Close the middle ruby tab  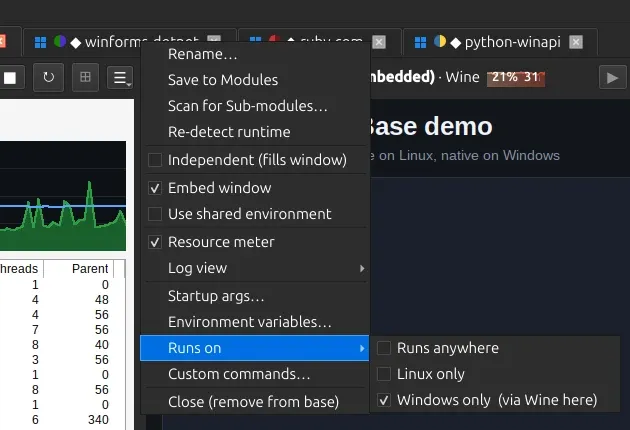pyautogui.click(x=379, y=42)
